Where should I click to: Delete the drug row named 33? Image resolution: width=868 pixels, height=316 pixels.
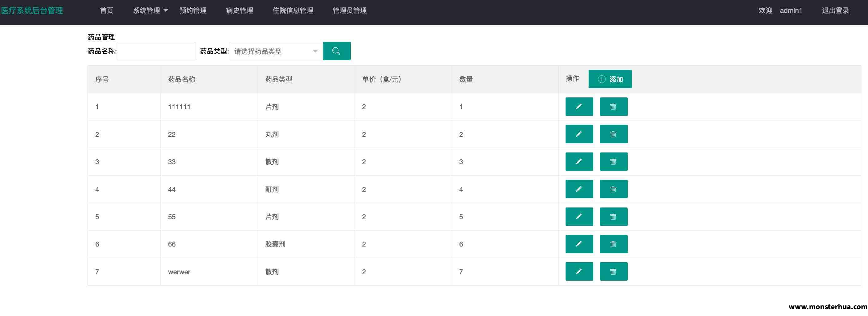613,162
